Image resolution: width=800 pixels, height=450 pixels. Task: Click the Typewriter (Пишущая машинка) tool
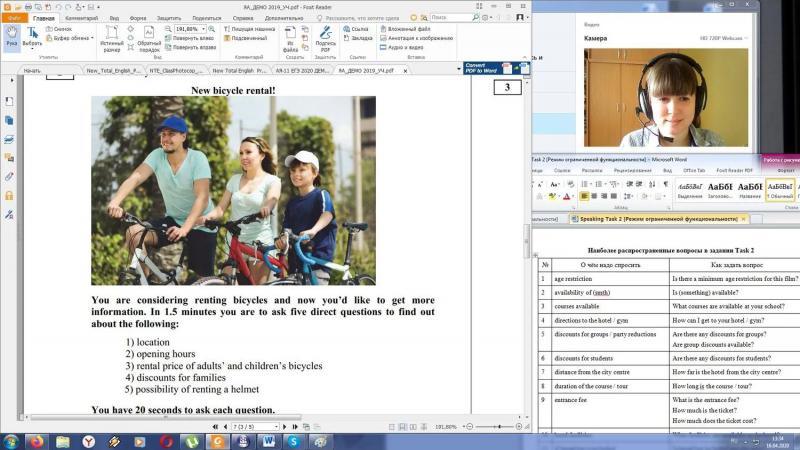point(250,29)
